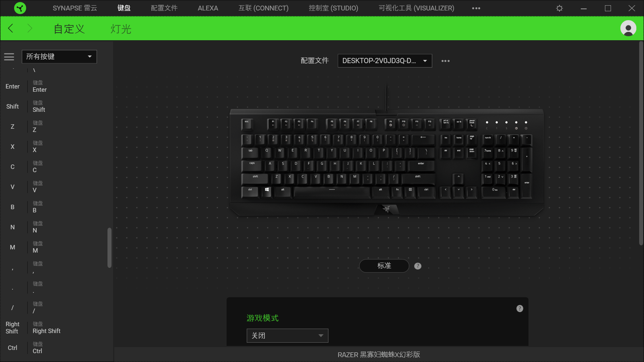Open the settings gear icon
This screenshot has height=362, width=644.
pos(559,8)
